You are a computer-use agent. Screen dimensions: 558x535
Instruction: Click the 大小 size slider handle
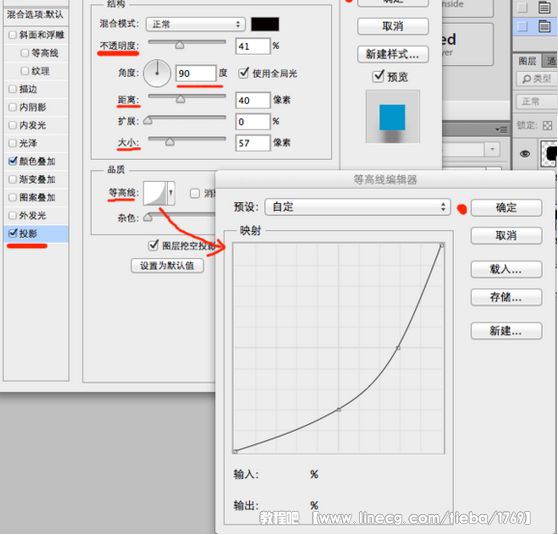[170, 142]
